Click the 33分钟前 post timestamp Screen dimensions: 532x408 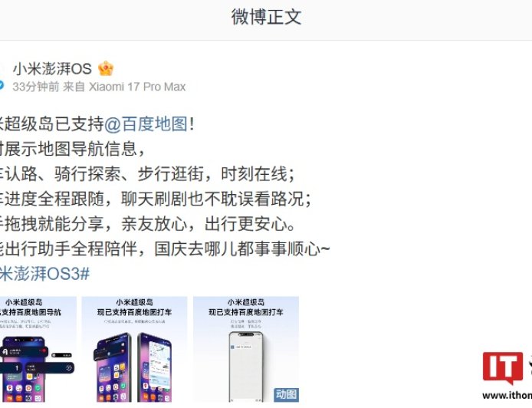coord(36,87)
